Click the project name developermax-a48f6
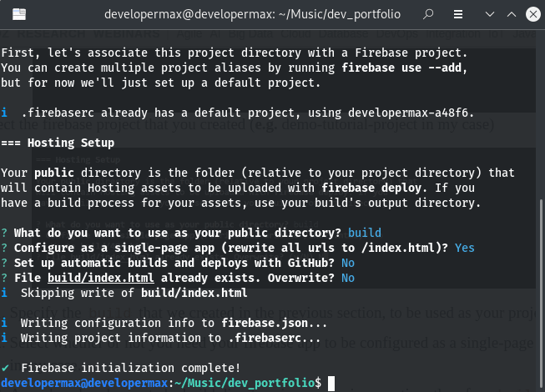 point(411,113)
